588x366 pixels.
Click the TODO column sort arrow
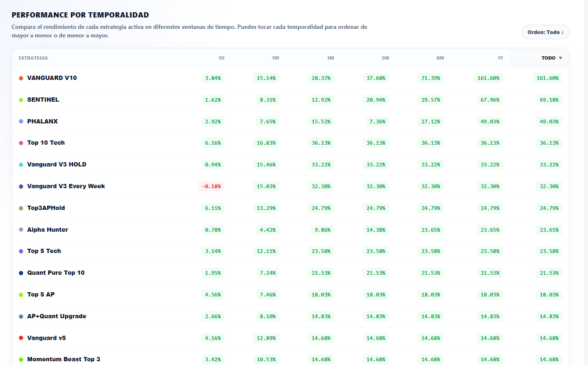[561, 58]
